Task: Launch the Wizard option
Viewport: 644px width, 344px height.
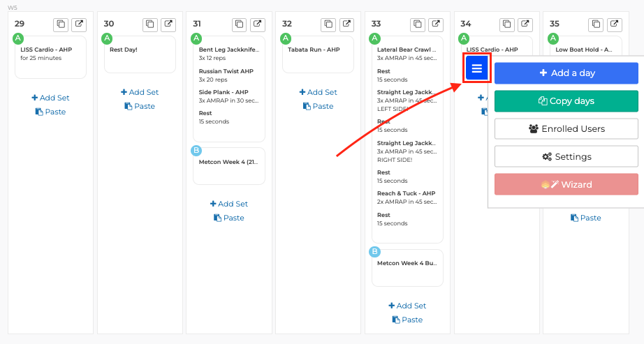Action: pos(566,184)
